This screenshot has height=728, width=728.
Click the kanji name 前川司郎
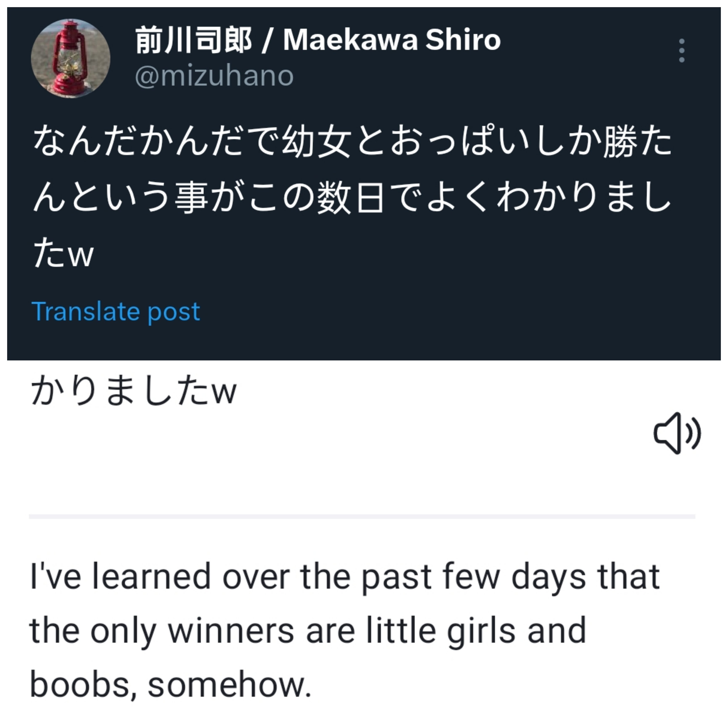[194, 40]
